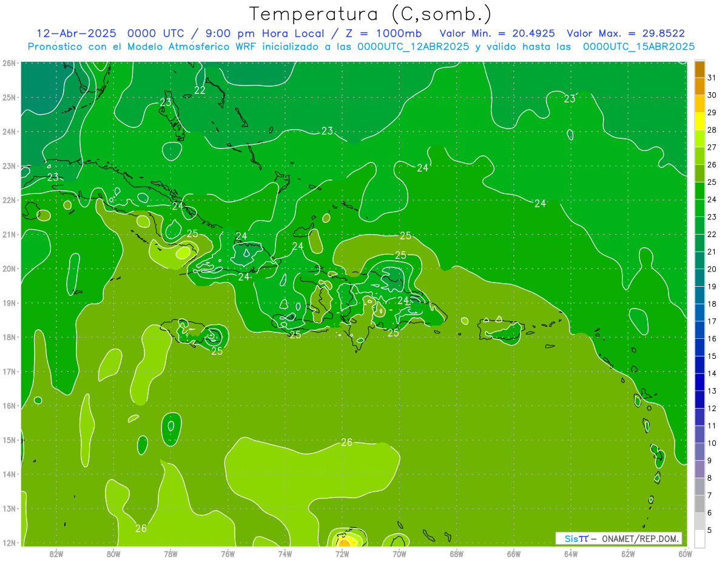
Task: Pick the yellow color bar segment between 28 and 29
Action: click(x=699, y=121)
